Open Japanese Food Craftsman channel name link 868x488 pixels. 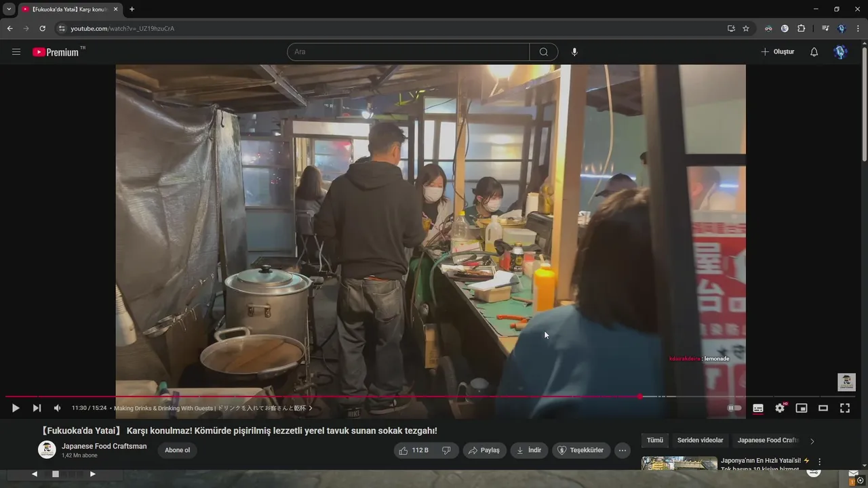point(104,446)
